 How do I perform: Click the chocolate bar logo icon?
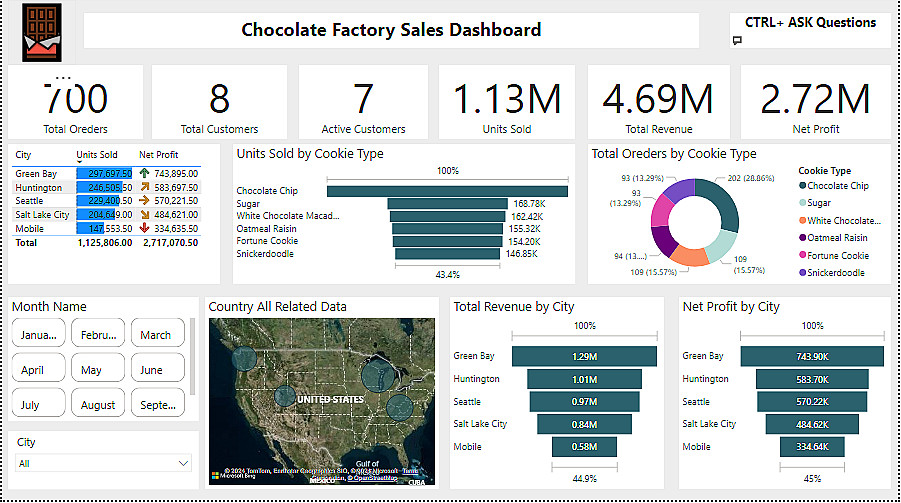pos(42,33)
